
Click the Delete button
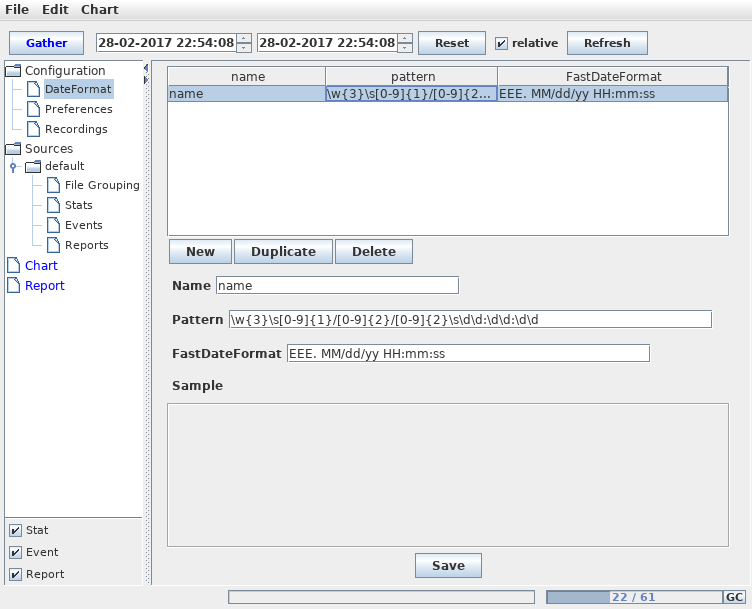click(374, 252)
